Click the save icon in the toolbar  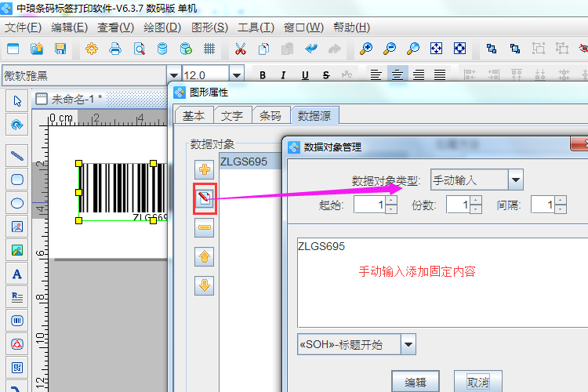pos(60,49)
